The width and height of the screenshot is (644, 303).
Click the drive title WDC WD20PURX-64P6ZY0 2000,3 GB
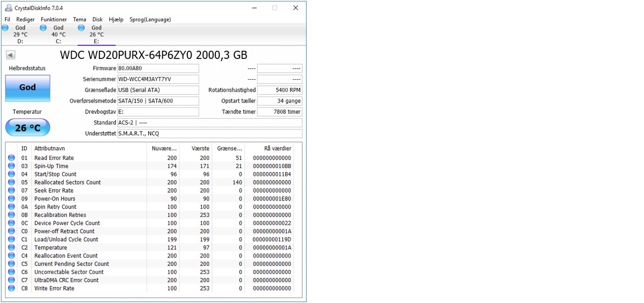coord(154,55)
